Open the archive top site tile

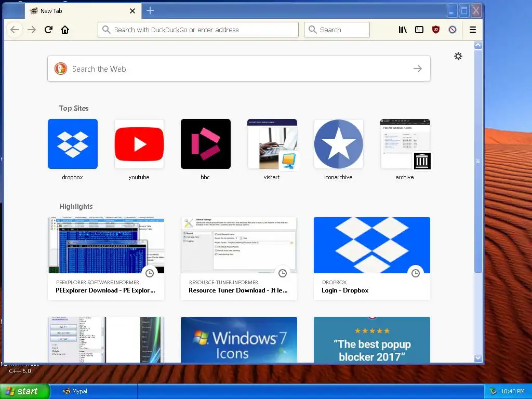(x=405, y=144)
